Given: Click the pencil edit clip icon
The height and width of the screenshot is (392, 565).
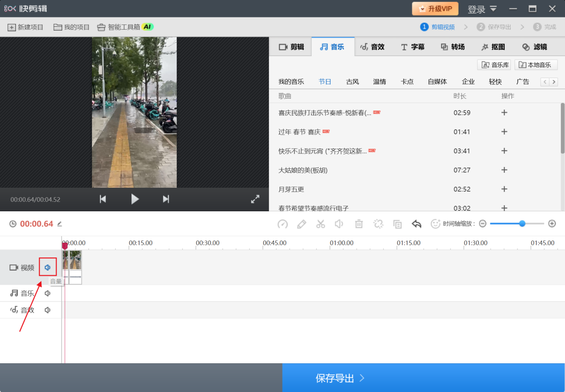Looking at the screenshot, I should click(302, 224).
